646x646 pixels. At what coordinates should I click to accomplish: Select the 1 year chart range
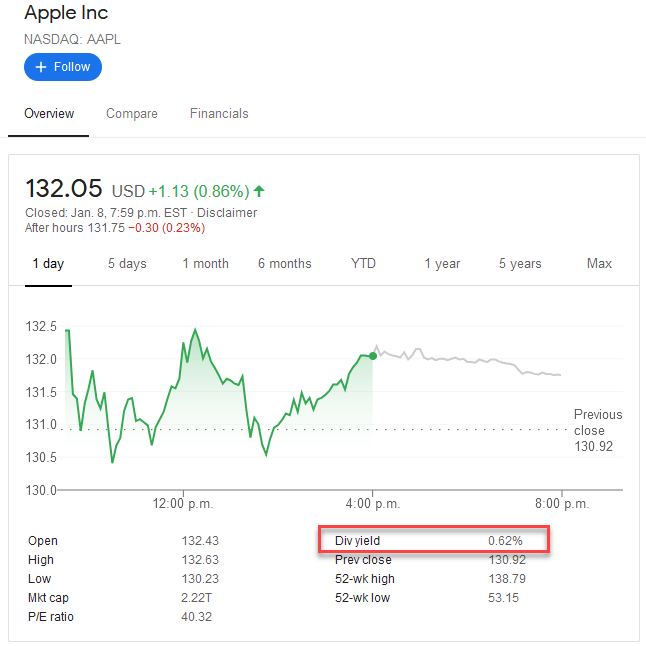click(x=442, y=264)
